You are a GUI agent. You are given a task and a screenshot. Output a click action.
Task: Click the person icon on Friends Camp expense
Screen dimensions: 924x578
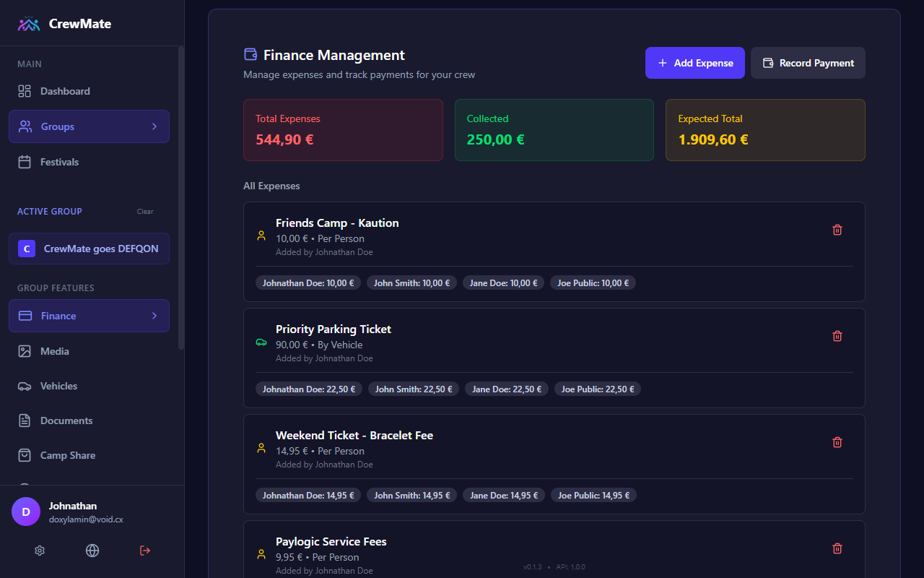(261, 236)
